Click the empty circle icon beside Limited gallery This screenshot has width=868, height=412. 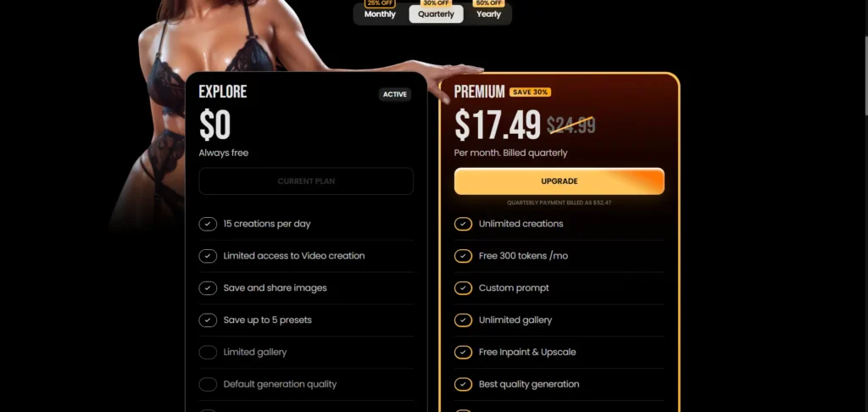pos(208,353)
